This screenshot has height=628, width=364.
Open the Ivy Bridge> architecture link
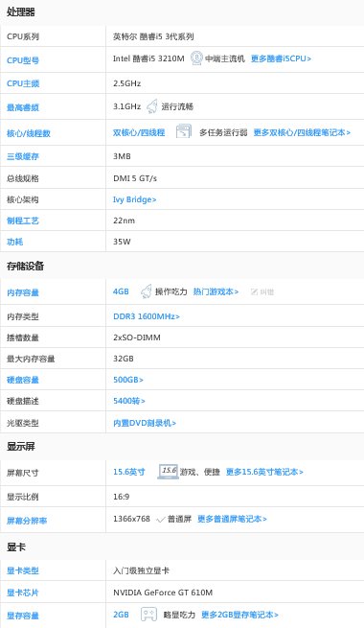[x=134, y=199]
